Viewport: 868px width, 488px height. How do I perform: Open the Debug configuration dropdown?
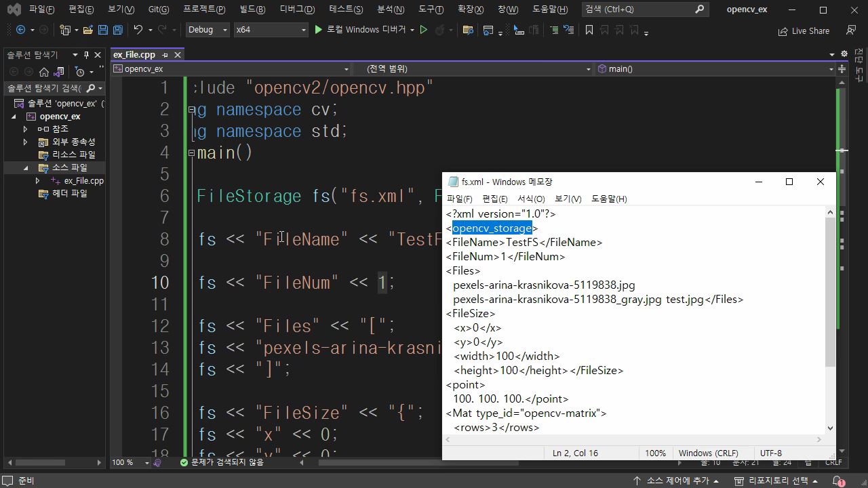pyautogui.click(x=207, y=30)
